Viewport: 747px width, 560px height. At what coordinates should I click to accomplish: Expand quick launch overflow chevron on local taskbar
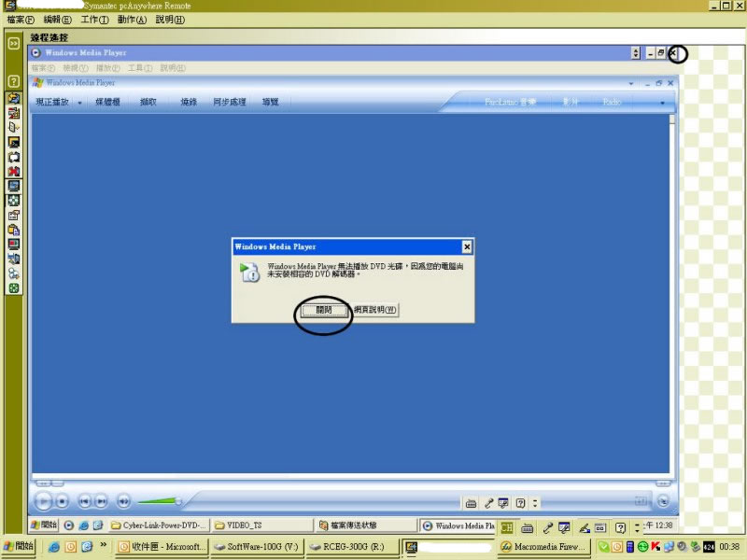coord(103,544)
